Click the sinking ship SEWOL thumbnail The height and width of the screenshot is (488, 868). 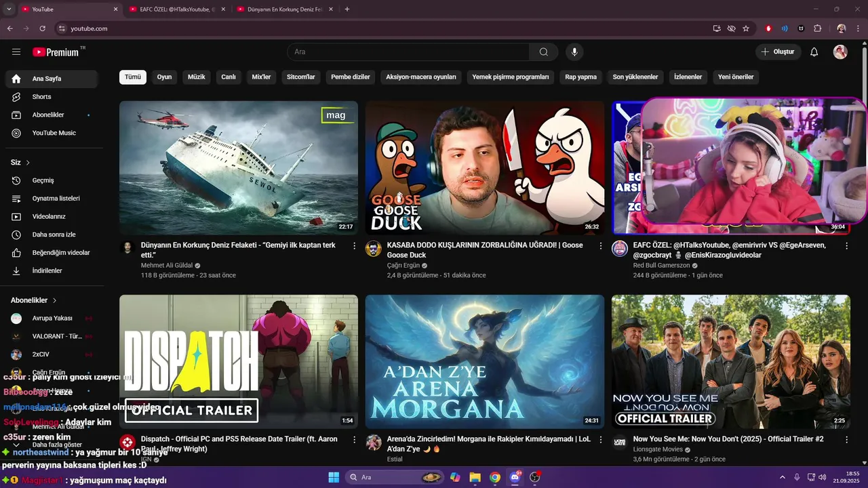239,168
